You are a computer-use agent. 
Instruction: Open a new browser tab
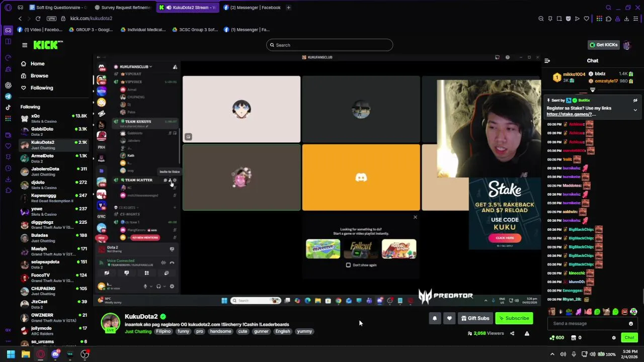(288, 8)
